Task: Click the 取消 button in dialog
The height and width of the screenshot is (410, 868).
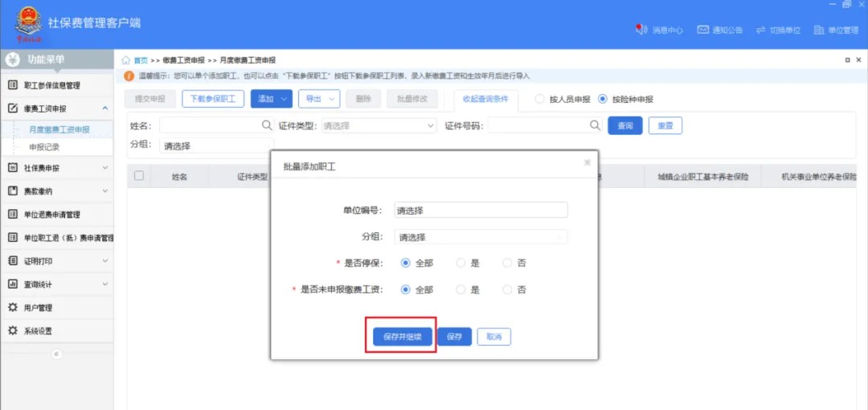Action: tap(493, 337)
